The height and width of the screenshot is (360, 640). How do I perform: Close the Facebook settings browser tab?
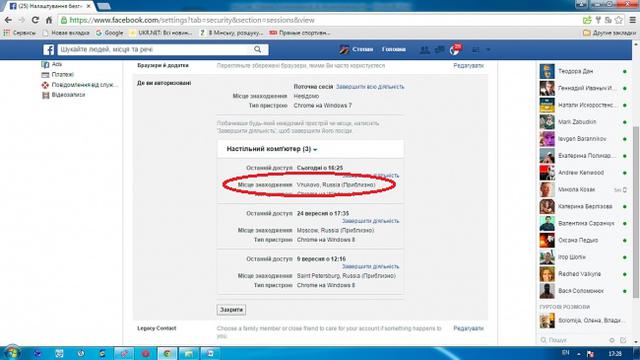(x=89, y=7)
